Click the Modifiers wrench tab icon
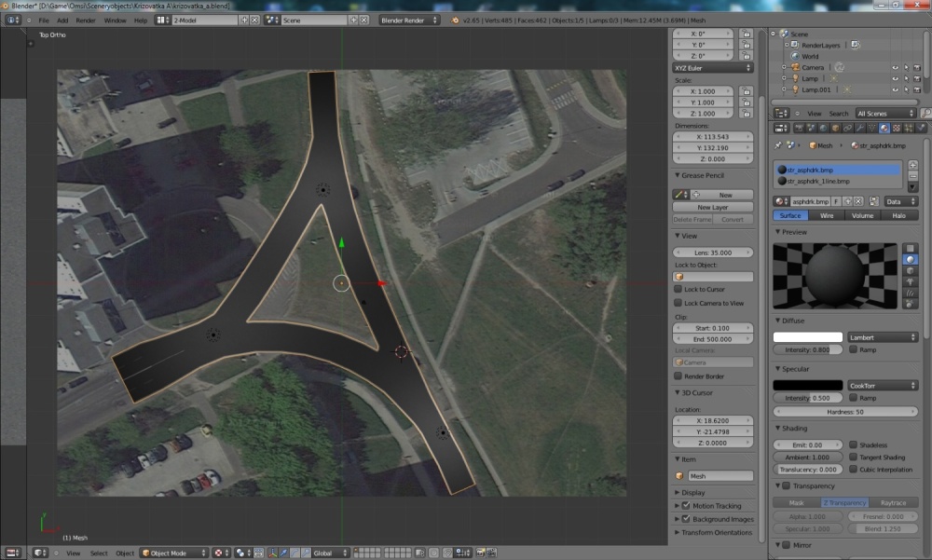 pos(858,128)
